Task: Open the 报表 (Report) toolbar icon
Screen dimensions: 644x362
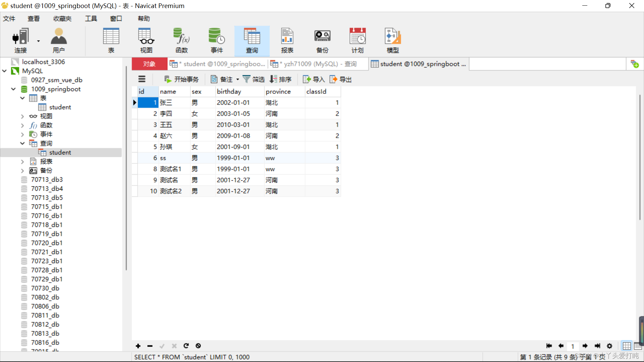Action: (x=287, y=41)
